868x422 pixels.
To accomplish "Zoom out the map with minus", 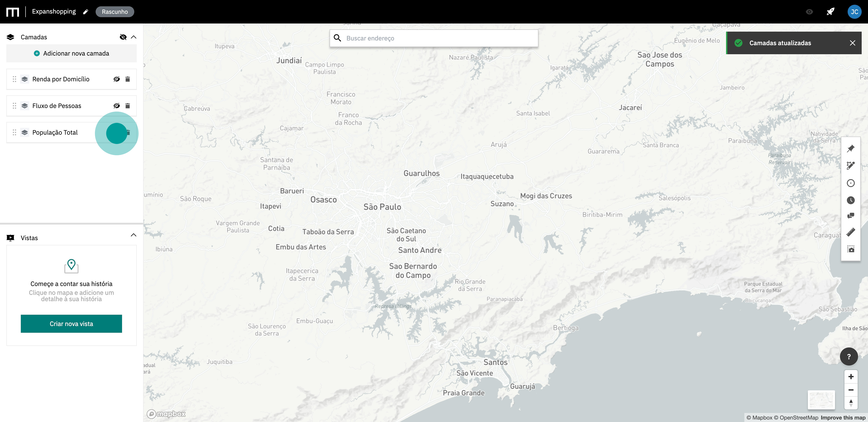I will tap(851, 390).
